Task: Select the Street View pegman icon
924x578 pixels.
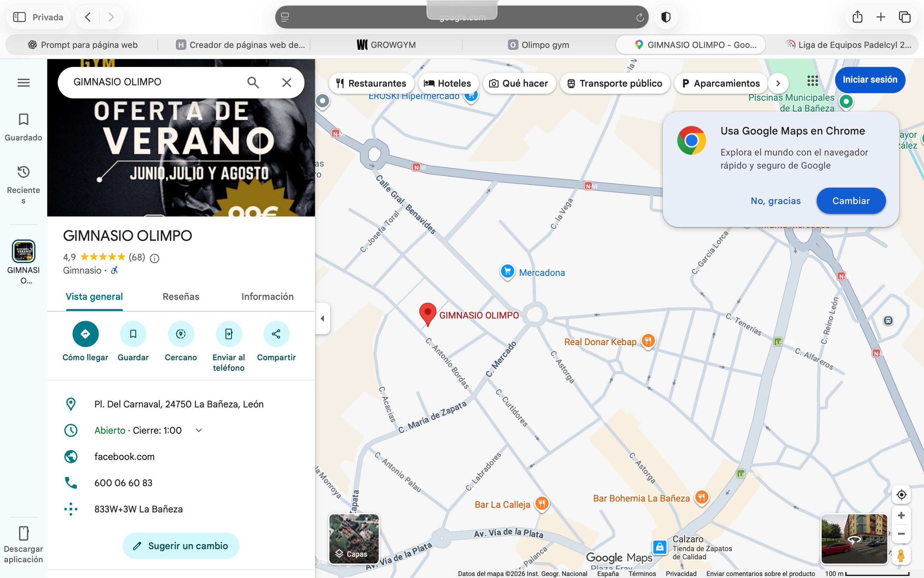Action: tap(901, 556)
